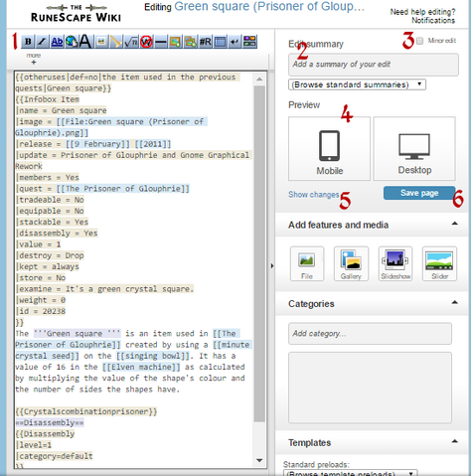Click the '|release = [[9 February]] [[2011]]' line
471x476 pixels.
[93, 144]
